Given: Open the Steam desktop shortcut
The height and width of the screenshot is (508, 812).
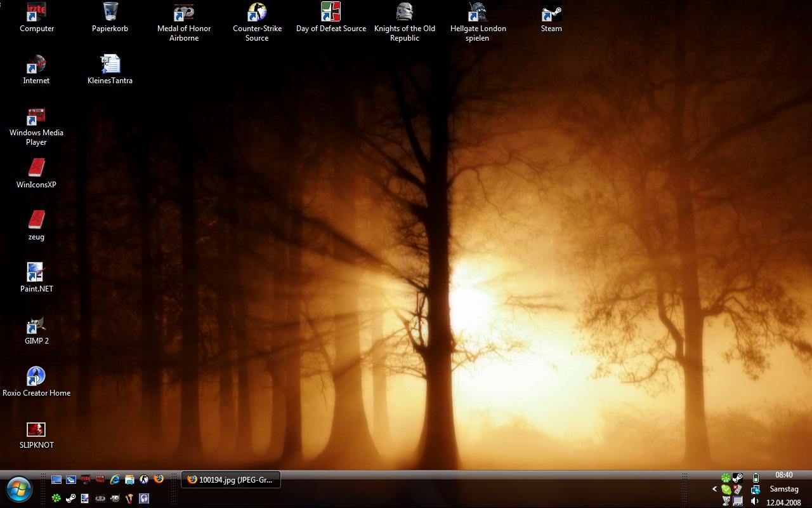Looking at the screenshot, I should 551,14.
